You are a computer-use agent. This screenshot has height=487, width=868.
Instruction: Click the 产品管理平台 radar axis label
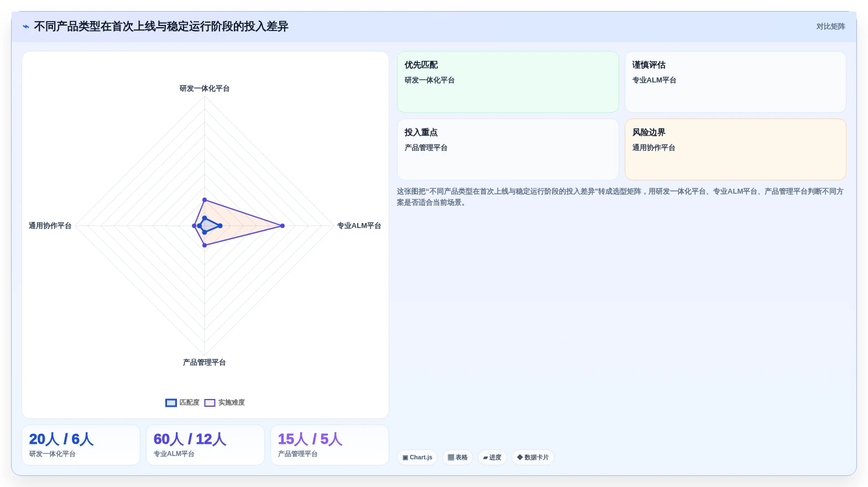205,362
